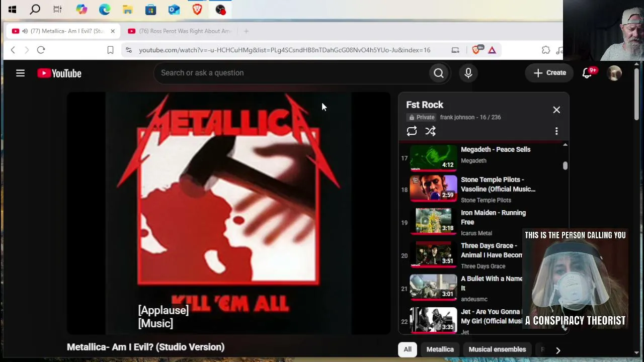Click the Three Days Grace video thumbnail
The width and height of the screenshot is (644, 362).
coord(434,254)
